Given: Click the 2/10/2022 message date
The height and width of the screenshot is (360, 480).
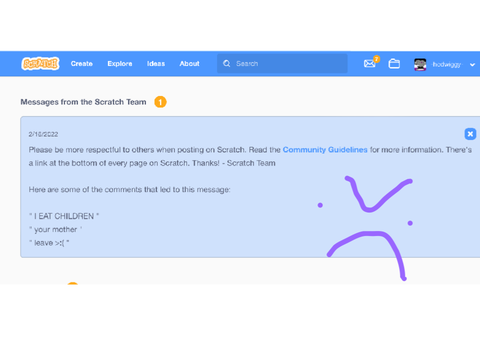Looking at the screenshot, I should [43, 134].
